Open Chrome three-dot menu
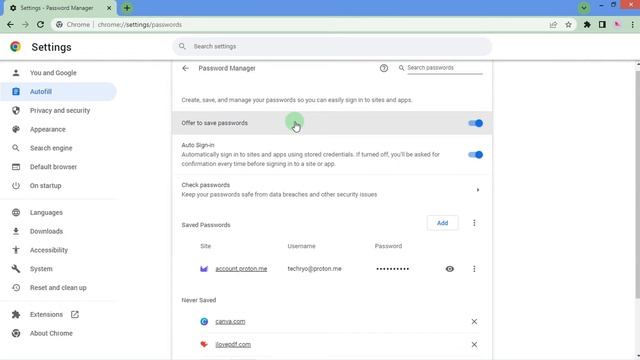The image size is (640, 360). click(632, 24)
